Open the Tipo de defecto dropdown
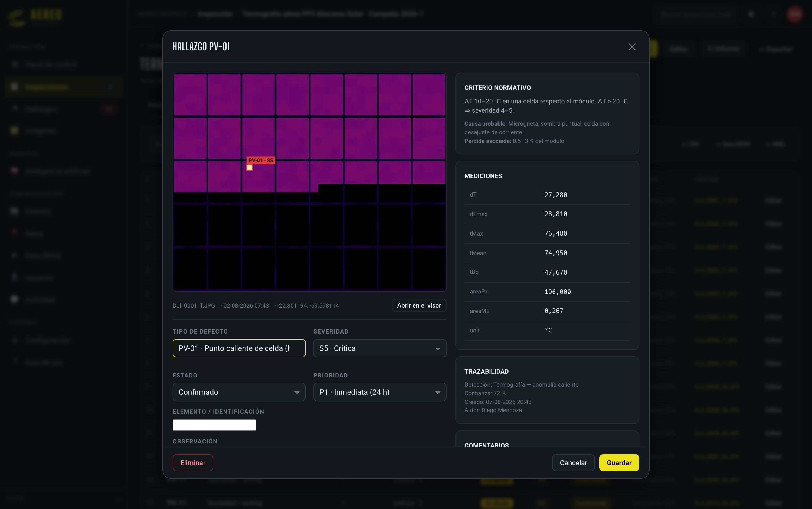 coord(239,348)
